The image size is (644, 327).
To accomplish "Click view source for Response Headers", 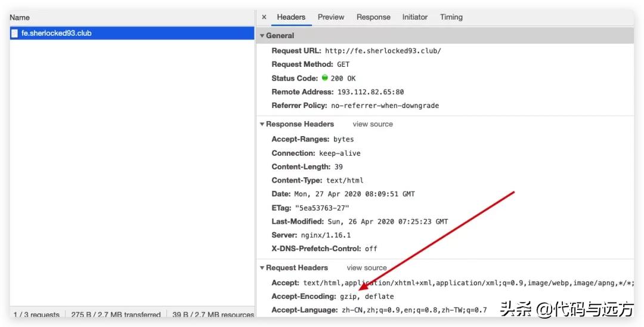I will 373,124.
